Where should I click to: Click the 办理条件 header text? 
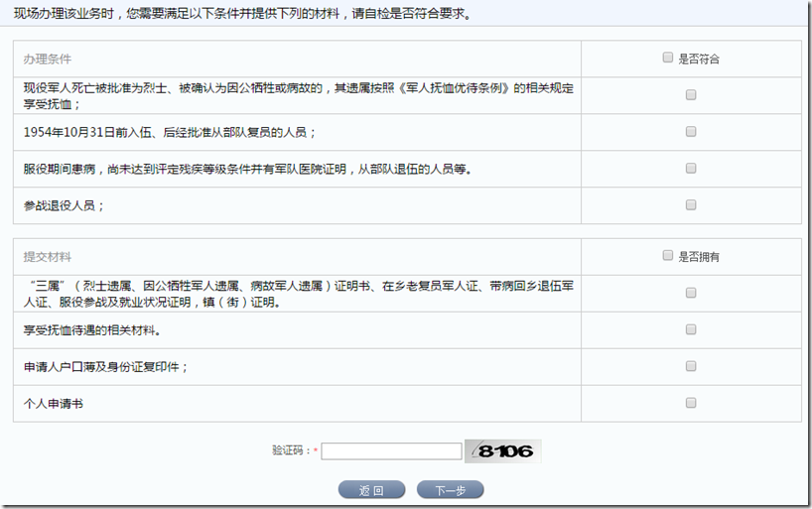[x=47, y=59]
